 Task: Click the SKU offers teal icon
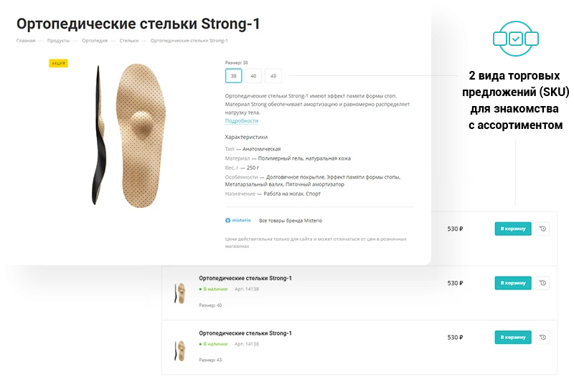click(x=515, y=39)
